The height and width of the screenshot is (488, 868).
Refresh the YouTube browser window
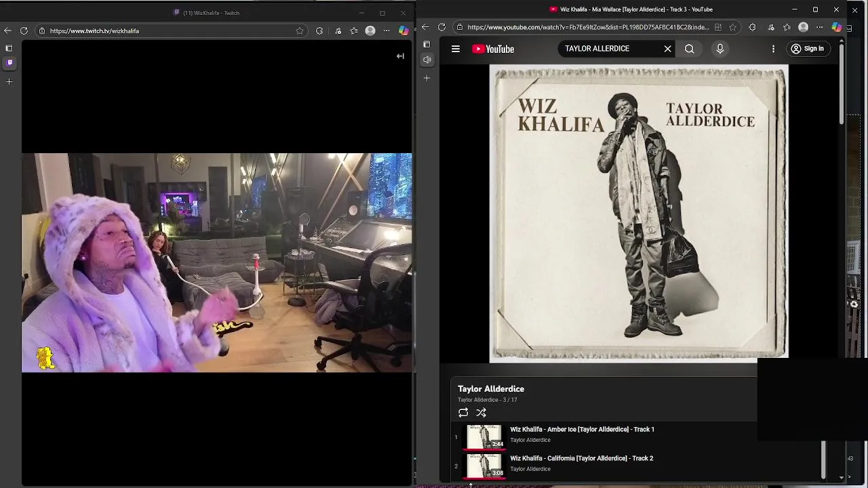pyautogui.click(x=441, y=27)
